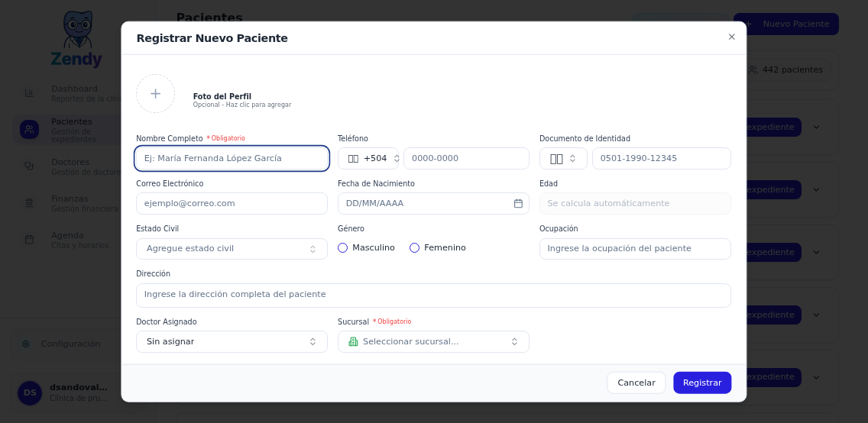Click the Dirección input field
868x423 pixels.
[433, 295]
